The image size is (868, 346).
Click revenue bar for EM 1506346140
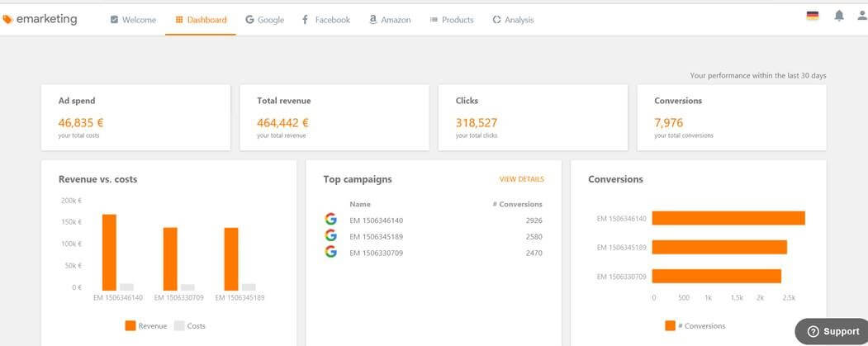pos(110,253)
